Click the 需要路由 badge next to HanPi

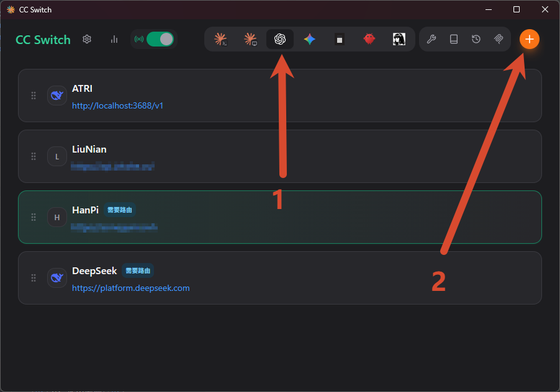point(120,210)
